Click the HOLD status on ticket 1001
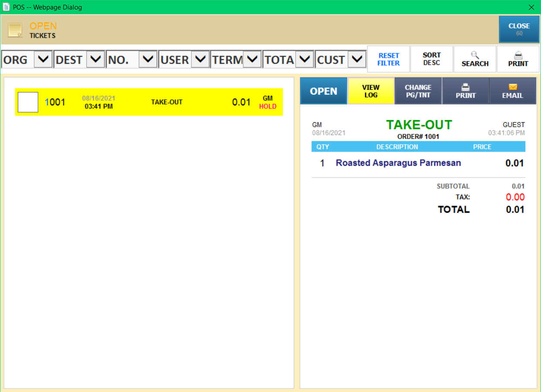 [x=268, y=107]
